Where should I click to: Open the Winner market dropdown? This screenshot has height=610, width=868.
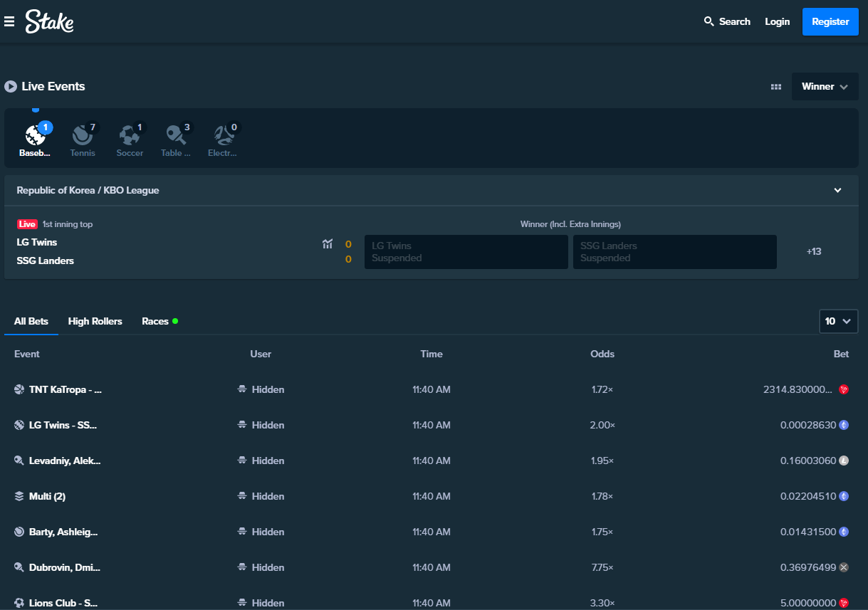825,87
